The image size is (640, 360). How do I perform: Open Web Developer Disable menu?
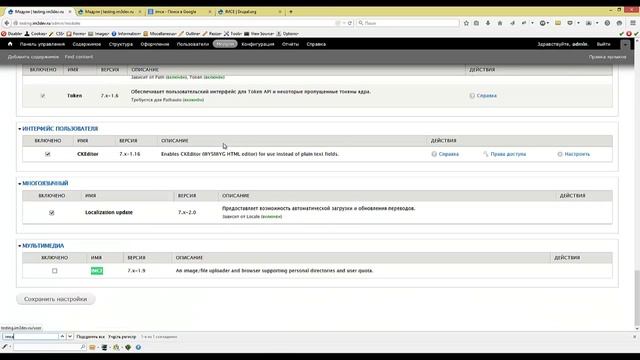click(x=11, y=34)
